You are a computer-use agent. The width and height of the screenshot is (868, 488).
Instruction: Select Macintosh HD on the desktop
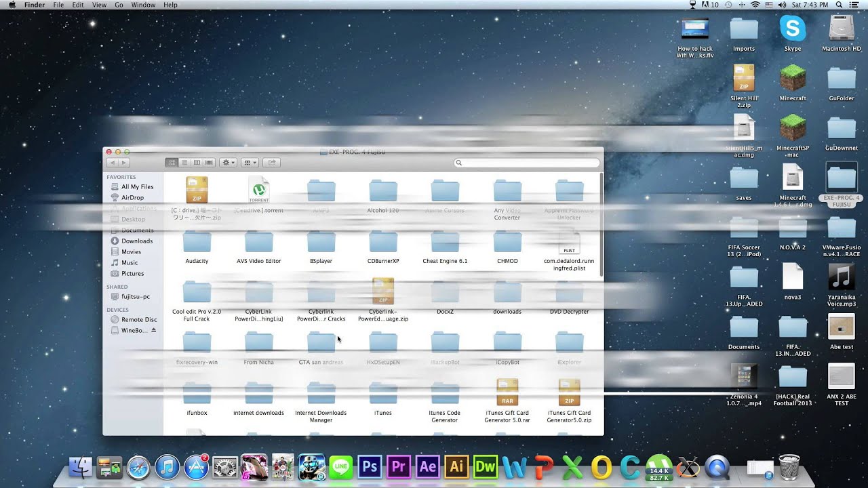[x=842, y=29]
